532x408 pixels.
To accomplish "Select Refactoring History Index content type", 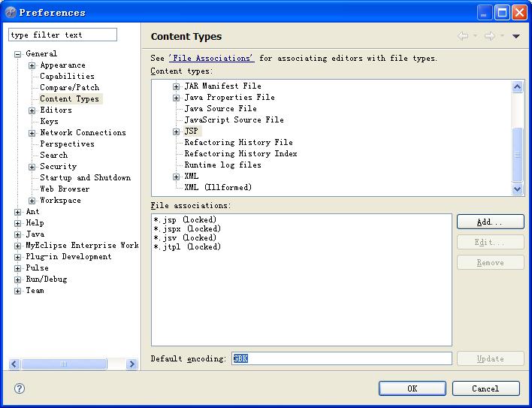I will coord(241,153).
